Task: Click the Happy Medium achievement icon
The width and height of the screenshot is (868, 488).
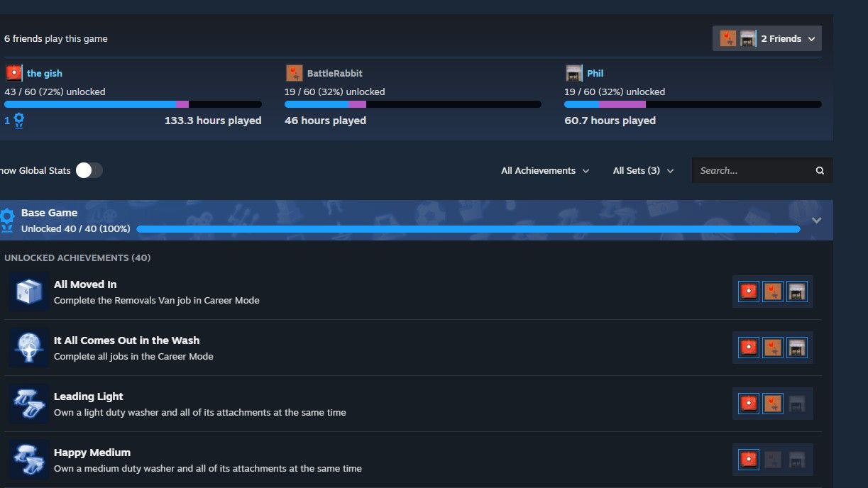Action: [29, 460]
